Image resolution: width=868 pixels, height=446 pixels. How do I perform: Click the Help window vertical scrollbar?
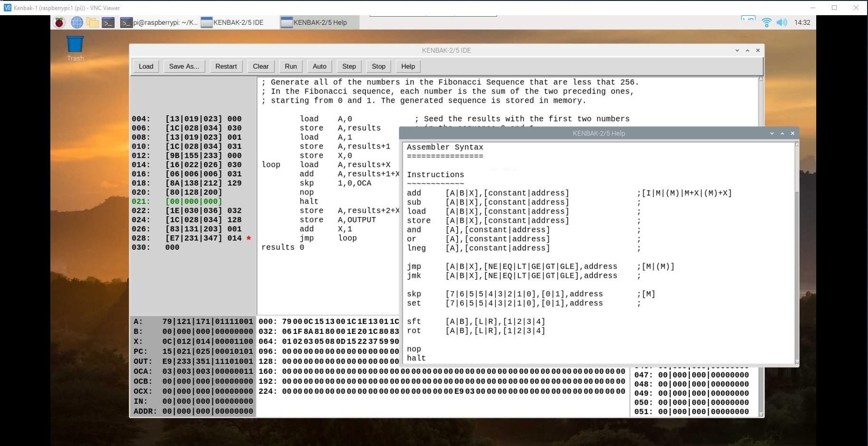(x=797, y=252)
